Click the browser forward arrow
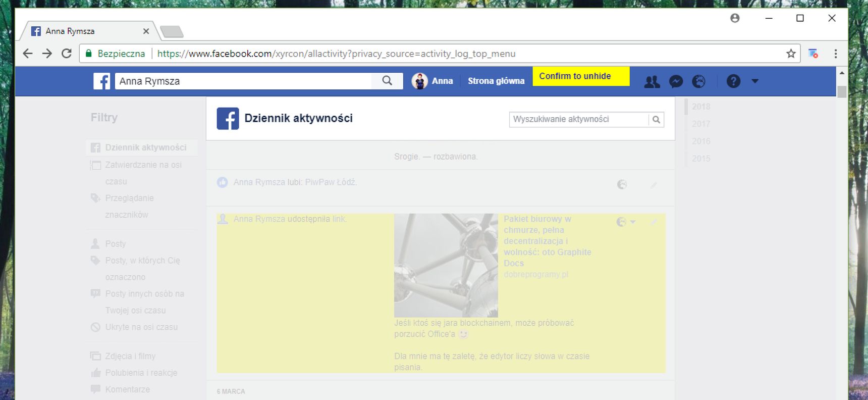This screenshot has height=400, width=868. pos(47,54)
